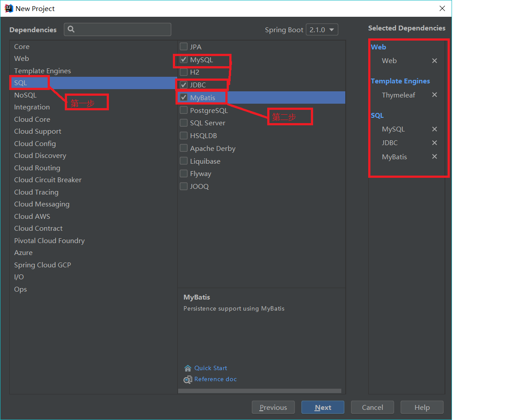Screen dimensions: 508x420
Task: Open Help for this dialog
Action: pyautogui.click(x=422, y=407)
